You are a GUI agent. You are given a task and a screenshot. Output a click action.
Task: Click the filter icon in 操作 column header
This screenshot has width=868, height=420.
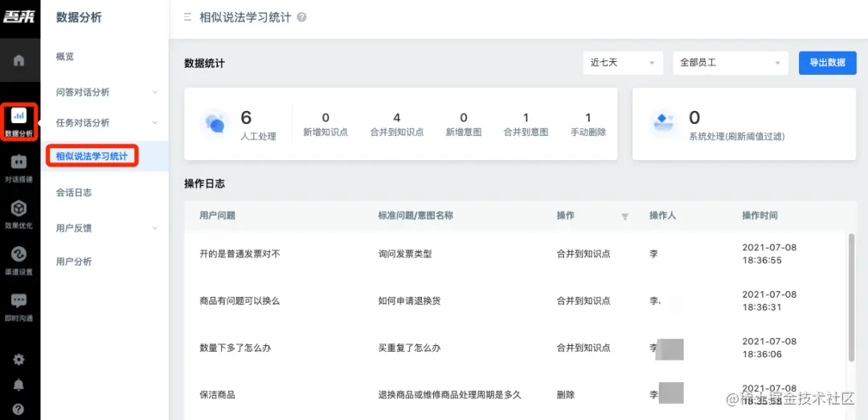pyautogui.click(x=625, y=216)
